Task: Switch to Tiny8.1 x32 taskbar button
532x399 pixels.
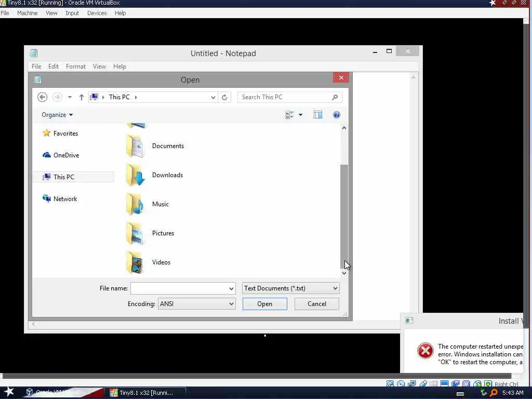Action: 145,393
